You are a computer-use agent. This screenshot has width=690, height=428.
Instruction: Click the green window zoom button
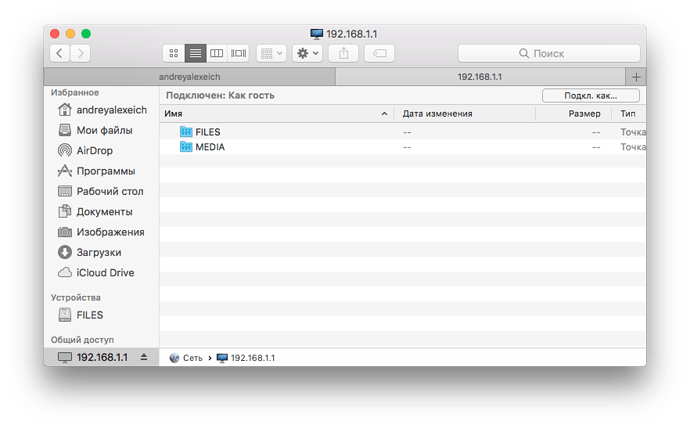86,33
